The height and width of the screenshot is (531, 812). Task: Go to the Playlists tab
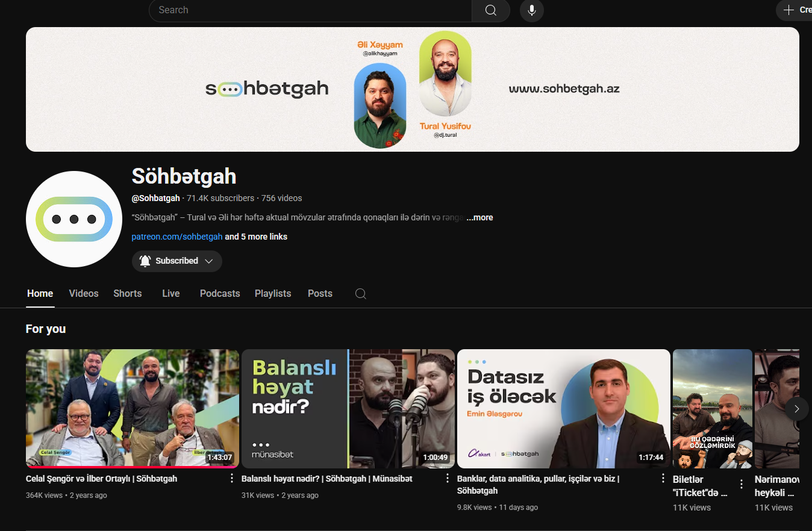click(x=273, y=294)
